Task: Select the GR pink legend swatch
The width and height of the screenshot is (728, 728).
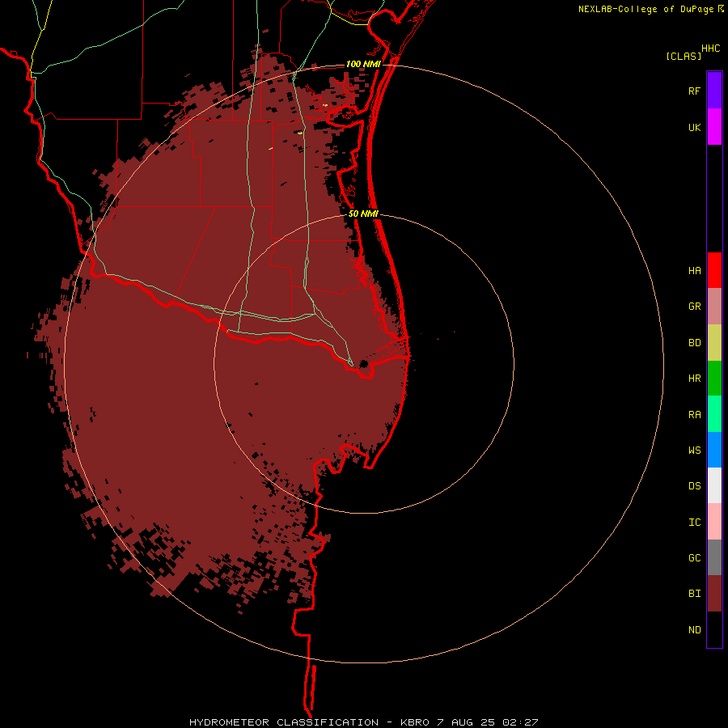Action: [714, 307]
